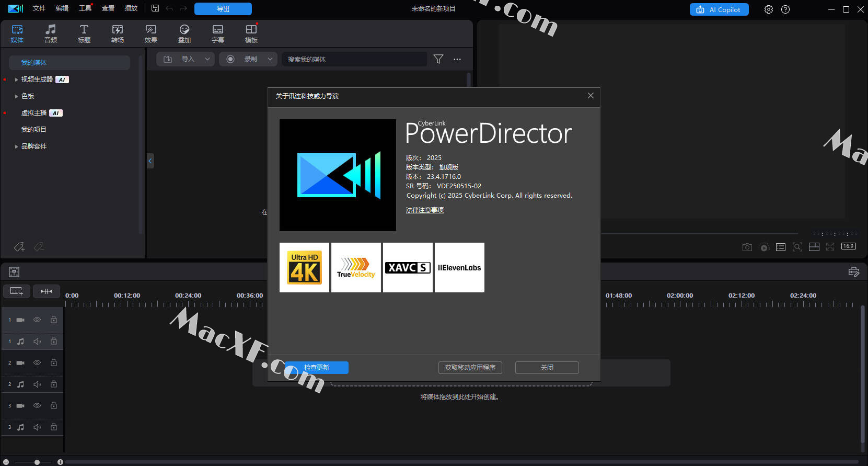
Task: Lock video track 3
Action: pos(54,405)
